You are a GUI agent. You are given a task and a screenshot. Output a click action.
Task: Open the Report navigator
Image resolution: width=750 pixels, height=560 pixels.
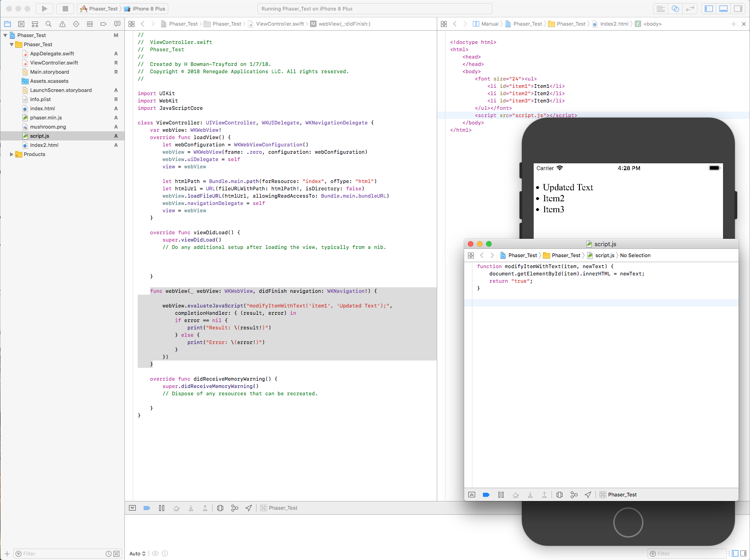click(117, 24)
